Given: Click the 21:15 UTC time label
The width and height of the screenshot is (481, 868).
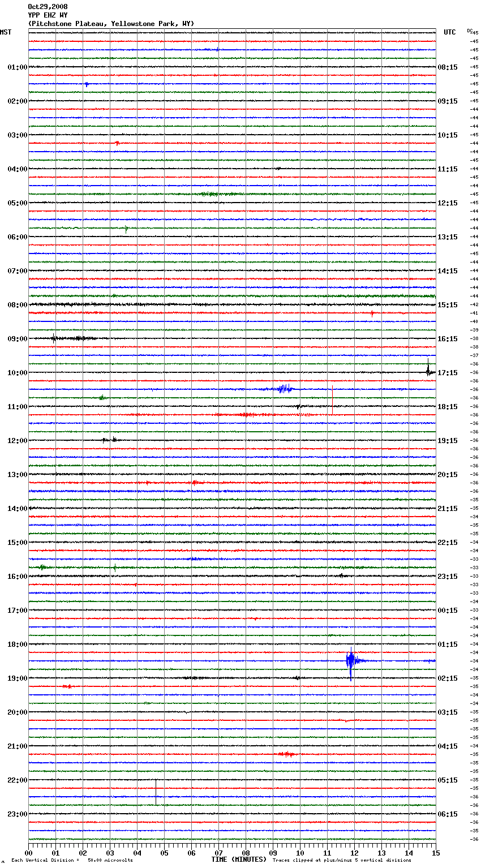Looking at the screenshot, I should (x=448, y=509).
